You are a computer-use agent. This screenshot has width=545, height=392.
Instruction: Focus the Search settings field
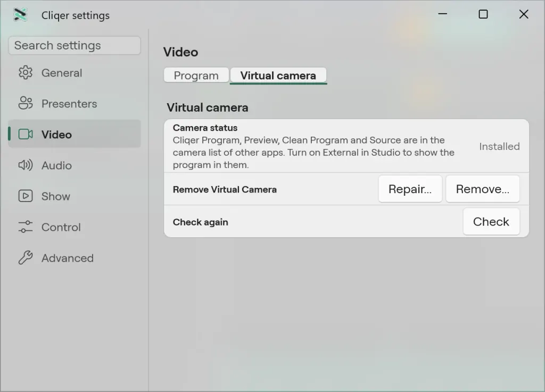[x=75, y=46]
